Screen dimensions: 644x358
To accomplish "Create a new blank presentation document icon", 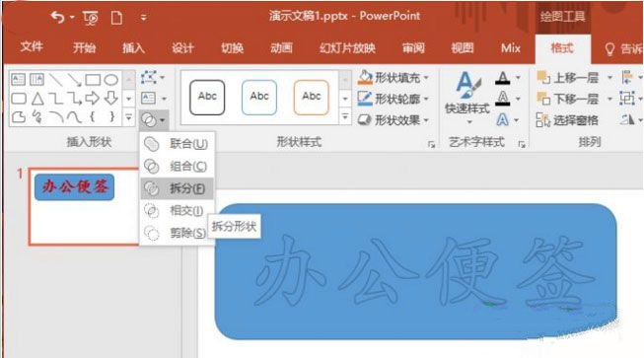I will click(x=116, y=18).
